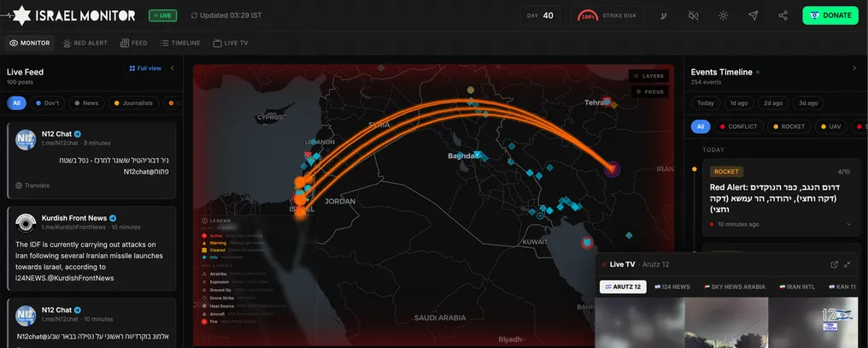868x348 pixels.
Task: Click the Cleared yellow square in legend
Action: click(205, 250)
